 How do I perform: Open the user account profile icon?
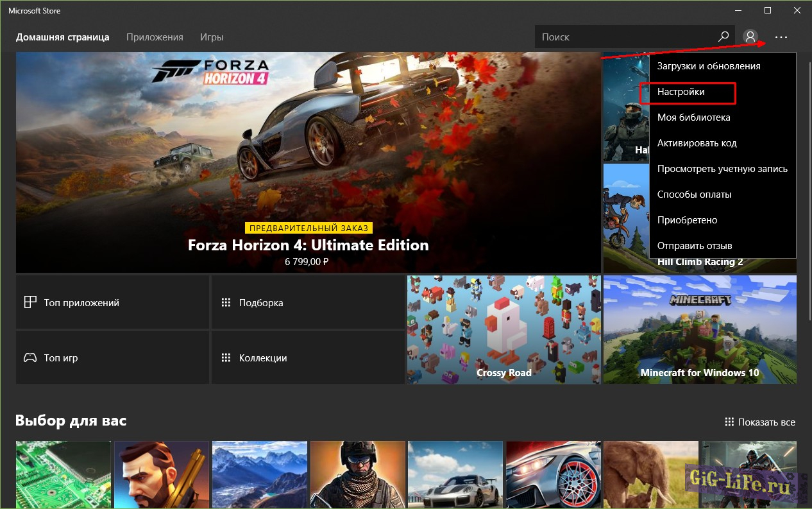750,37
